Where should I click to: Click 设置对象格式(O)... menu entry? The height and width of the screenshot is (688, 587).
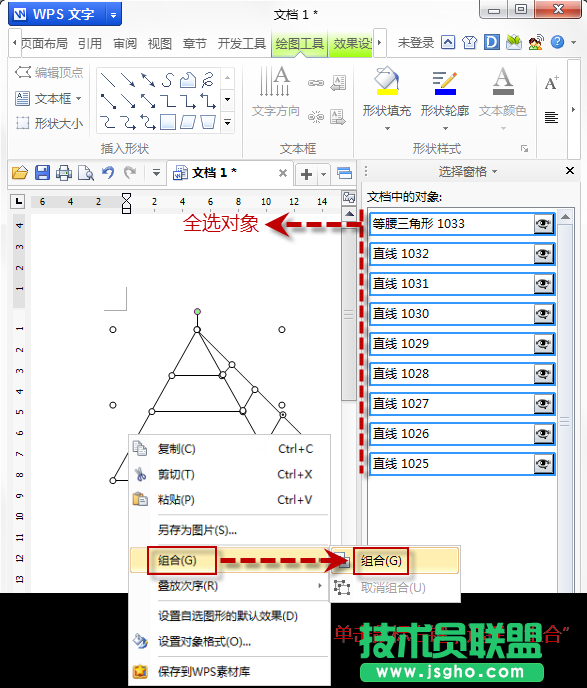[229, 641]
